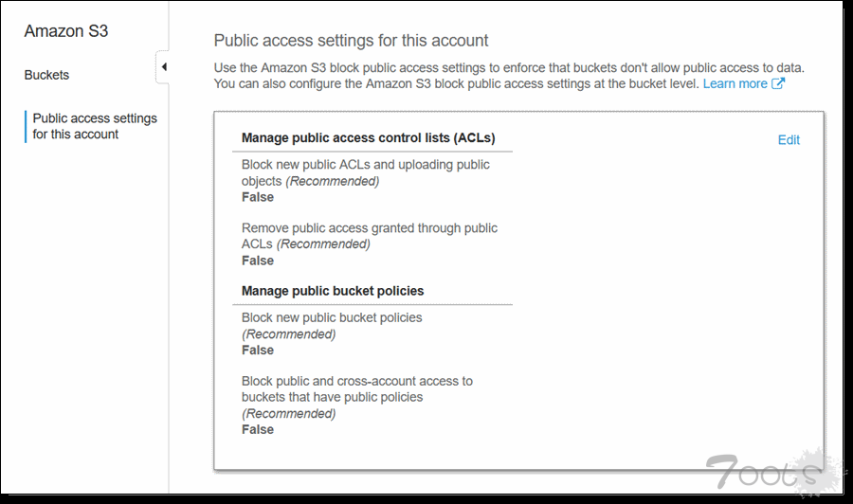The height and width of the screenshot is (504, 853).
Task: Click Edit to change public access settings
Action: [789, 140]
